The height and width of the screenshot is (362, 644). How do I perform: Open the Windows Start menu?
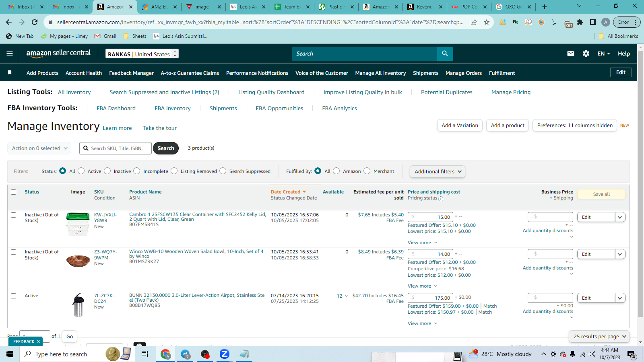(10, 354)
